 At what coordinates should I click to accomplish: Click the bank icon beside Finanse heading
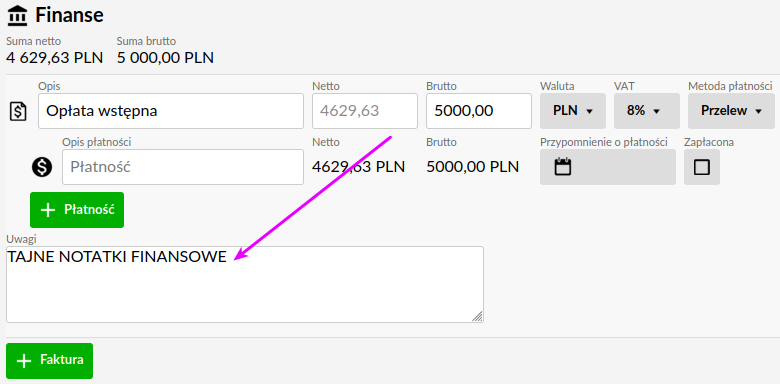click(17, 16)
